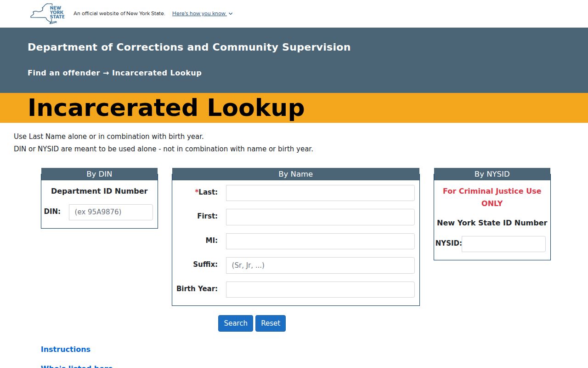Click the "Use Last Name alone" instruction line
This screenshot has height=368, width=588.
109,137
